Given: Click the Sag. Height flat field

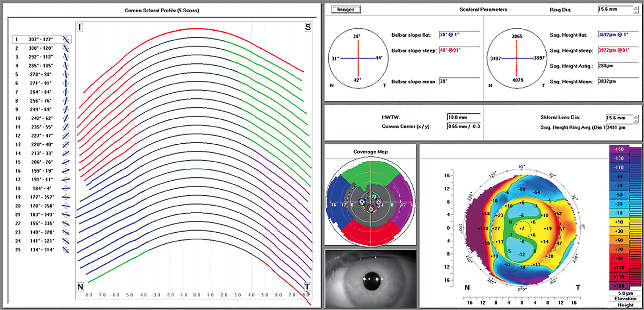Looking at the screenshot, I should point(618,34).
